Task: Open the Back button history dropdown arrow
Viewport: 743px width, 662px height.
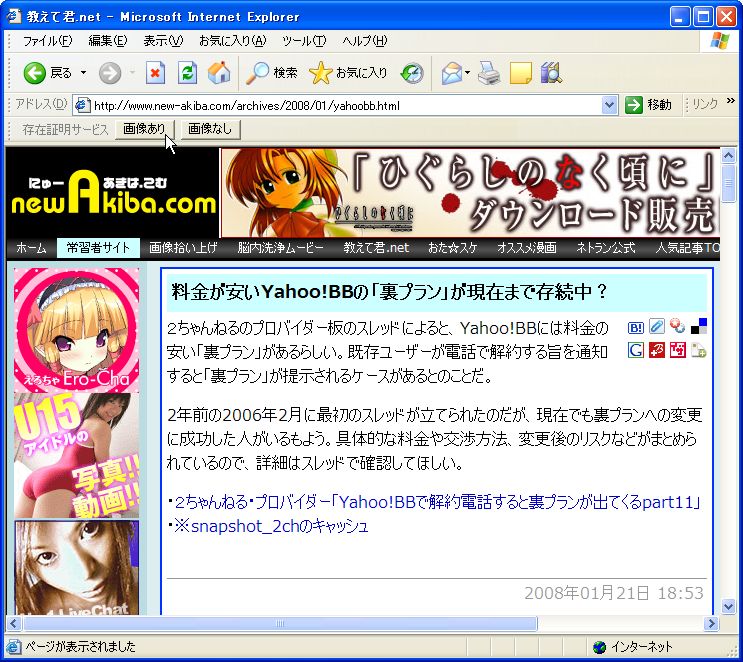Action: pos(83,73)
